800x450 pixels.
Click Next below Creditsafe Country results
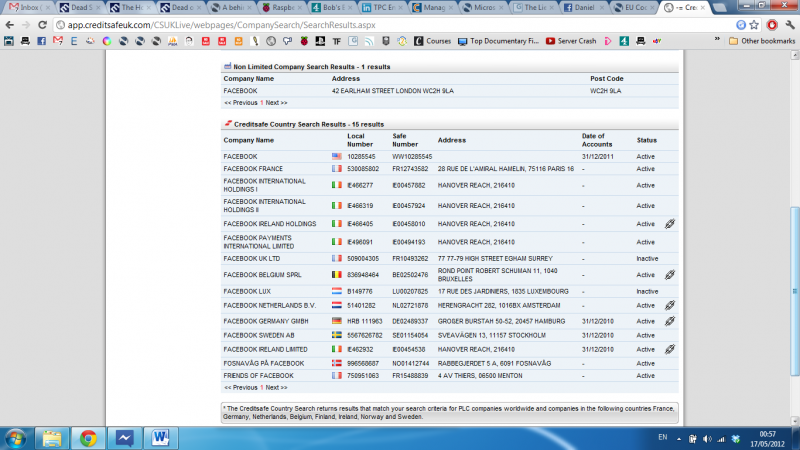(276, 387)
